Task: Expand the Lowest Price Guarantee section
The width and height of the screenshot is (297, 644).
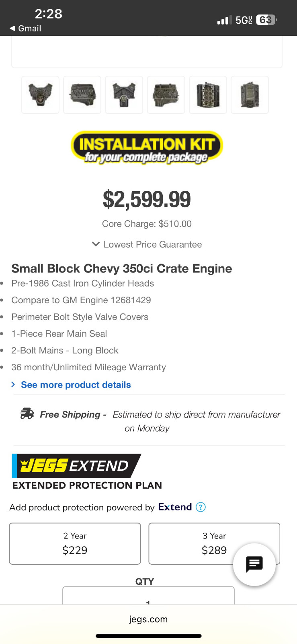Action: point(147,244)
